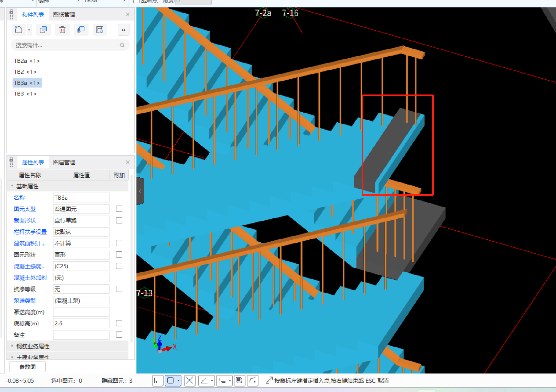Collapse side panel using viewport arrow handle
This screenshot has width=556, height=392.
click(x=140, y=191)
